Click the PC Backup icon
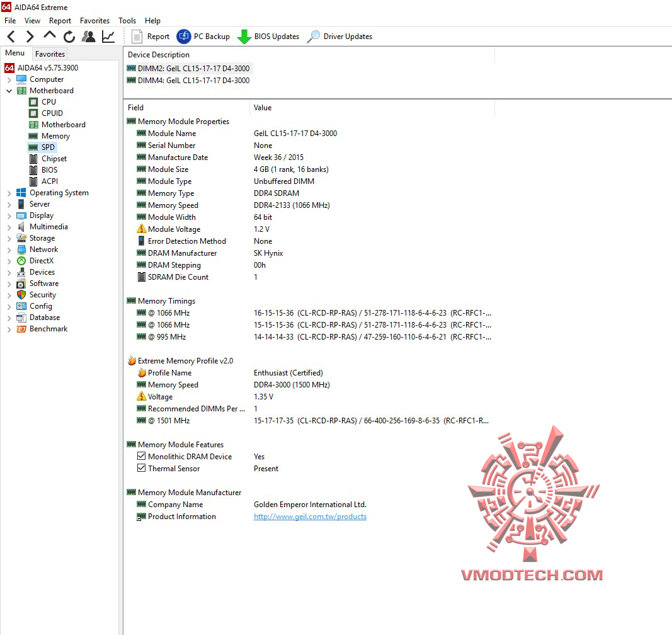 pos(184,37)
